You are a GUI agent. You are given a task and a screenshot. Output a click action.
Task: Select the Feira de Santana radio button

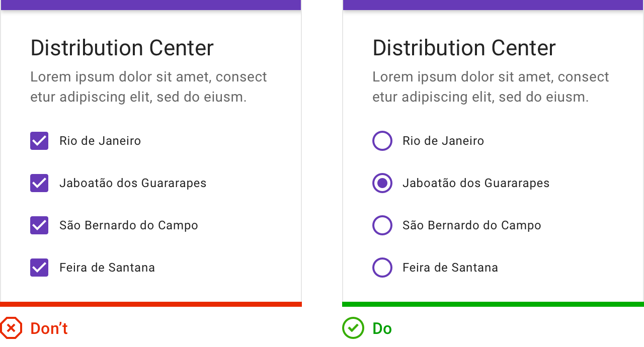pyautogui.click(x=382, y=268)
